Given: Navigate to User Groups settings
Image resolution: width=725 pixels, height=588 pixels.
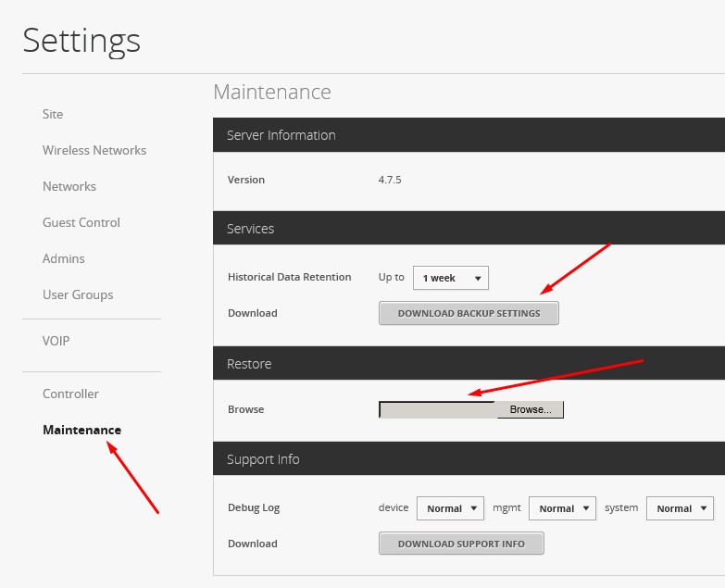Looking at the screenshot, I should [78, 294].
